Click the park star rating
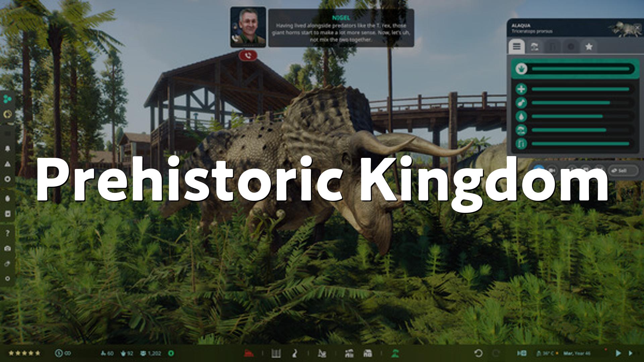The width and height of the screenshot is (644, 362). pos(24,353)
